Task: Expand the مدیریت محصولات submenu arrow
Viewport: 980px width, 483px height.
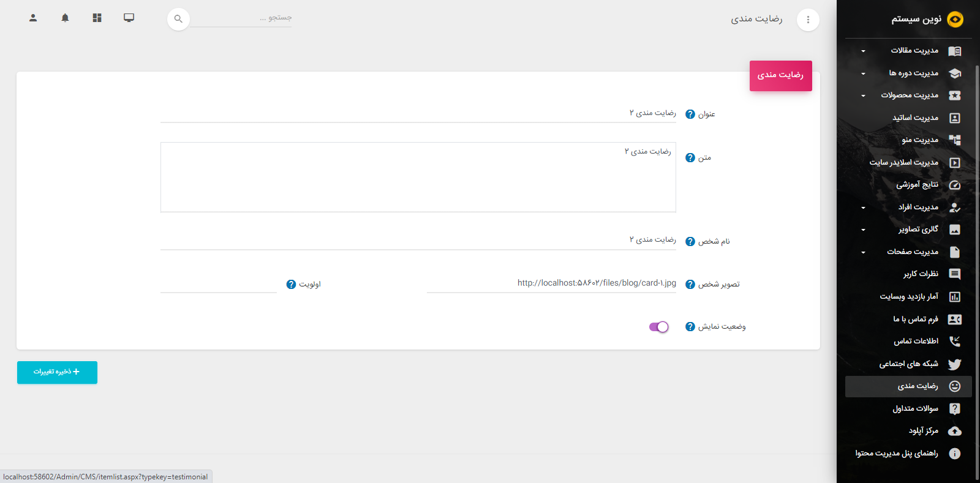Action: click(863, 95)
